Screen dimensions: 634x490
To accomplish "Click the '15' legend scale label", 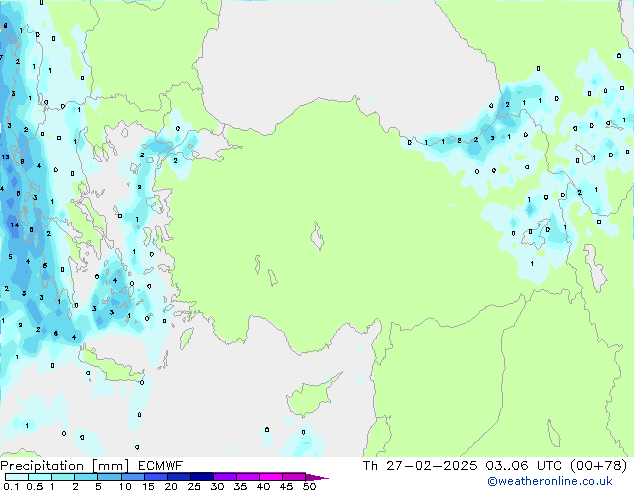I will (x=148, y=486).
